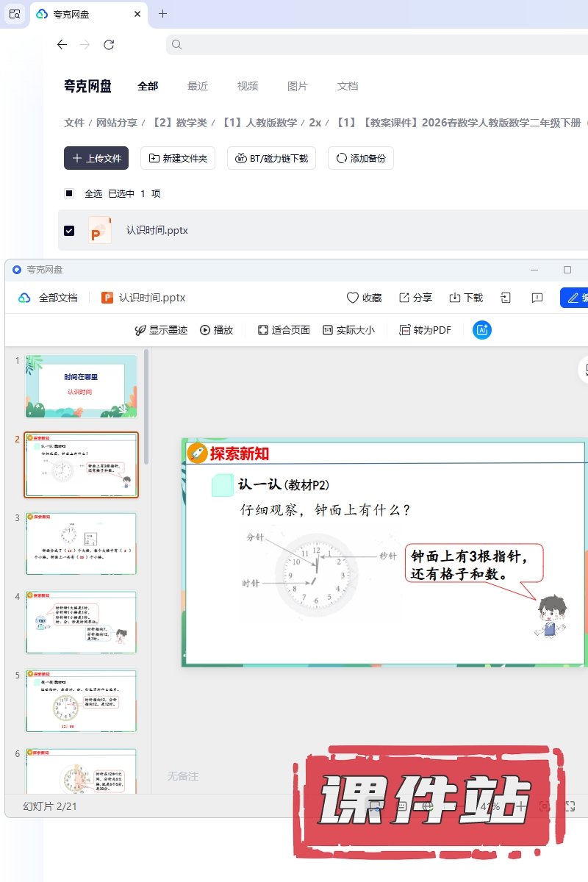Open BT/磁力链下载 option
Screen dimensions: 588x882
coord(272,158)
